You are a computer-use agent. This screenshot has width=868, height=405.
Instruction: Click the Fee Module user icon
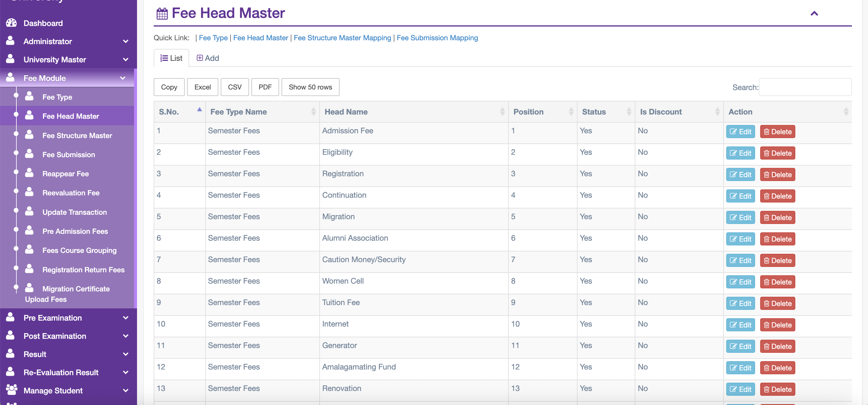pyautogui.click(x=10, y=77)
